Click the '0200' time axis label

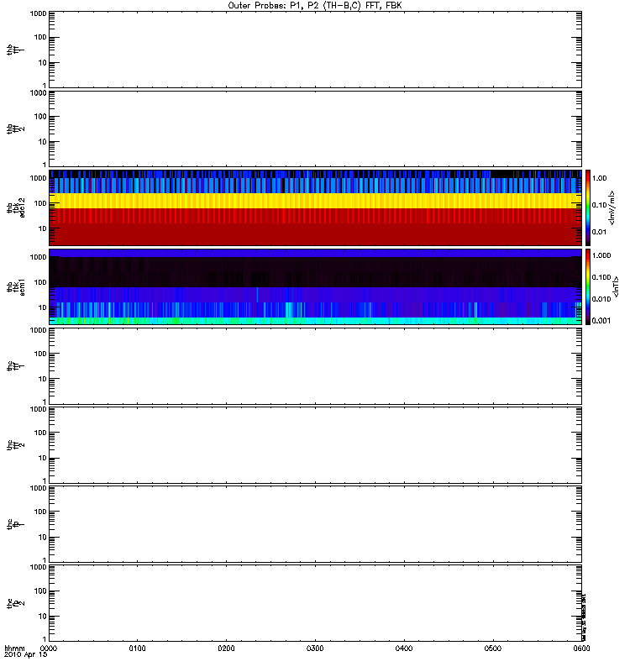226,648
